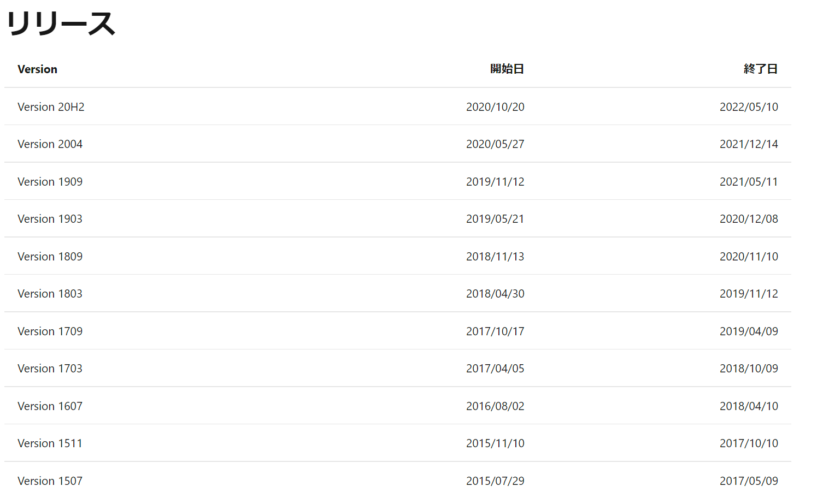Viewport: 829px width, 504px height.
Task: Click Version 20H2 end date 2022/05/10
Action: pyautogui.click(x=748, y=107)
